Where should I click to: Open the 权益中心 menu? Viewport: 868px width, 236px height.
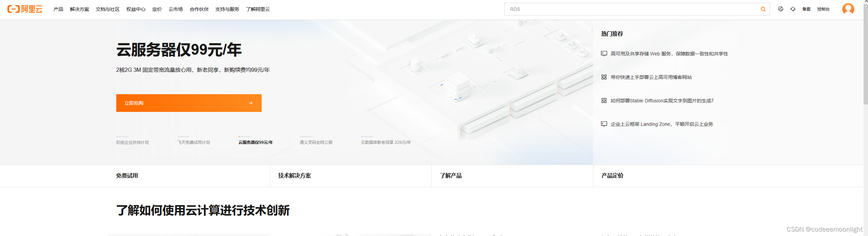pyautogui.click(x=136, y=9)
